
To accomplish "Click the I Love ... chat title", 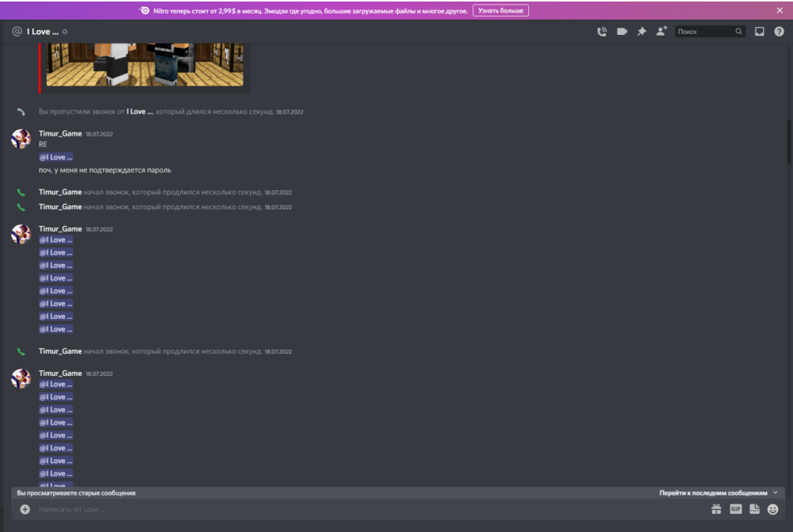I will (x=43, y=32).
